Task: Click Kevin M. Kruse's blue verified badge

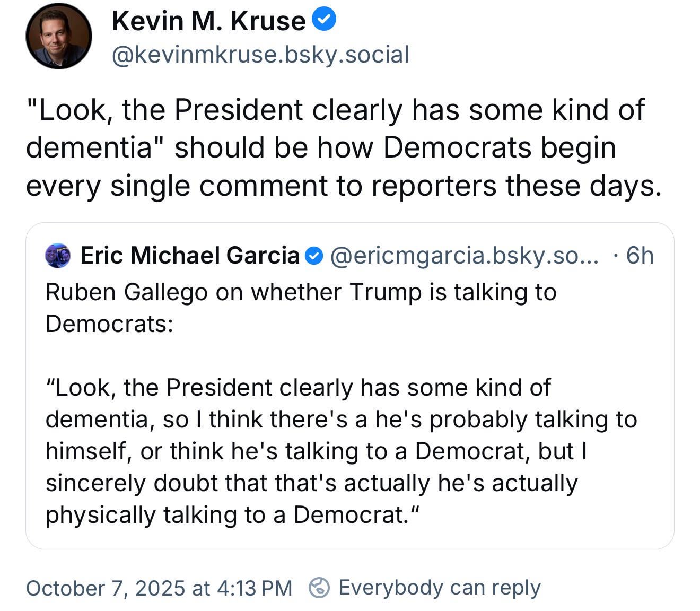Action: click(x=323, y=21)
